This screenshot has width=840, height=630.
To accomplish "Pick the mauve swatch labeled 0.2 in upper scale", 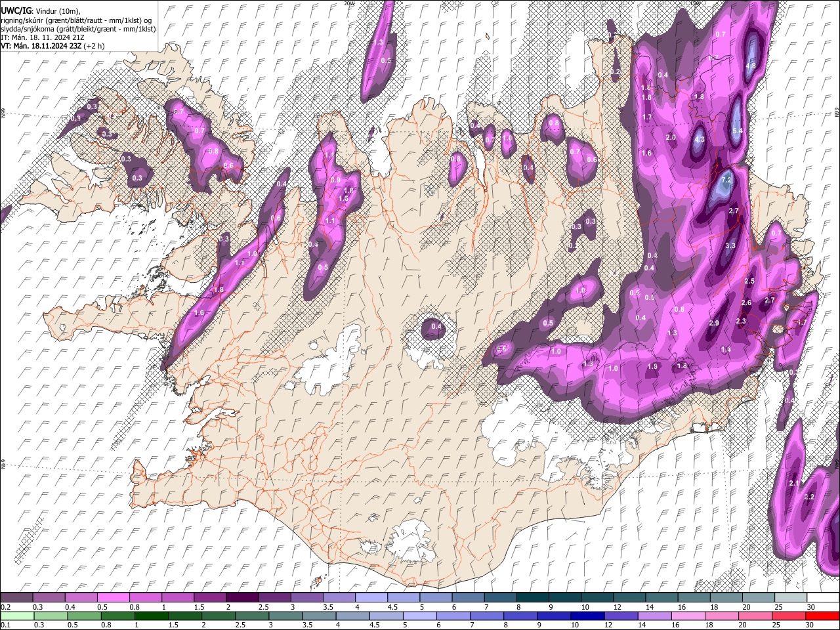I will 16,597.
